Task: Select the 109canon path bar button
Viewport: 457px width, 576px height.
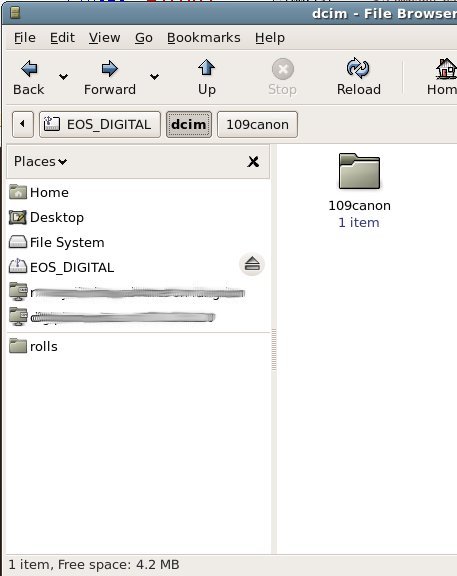Action: tap(257, 125)
